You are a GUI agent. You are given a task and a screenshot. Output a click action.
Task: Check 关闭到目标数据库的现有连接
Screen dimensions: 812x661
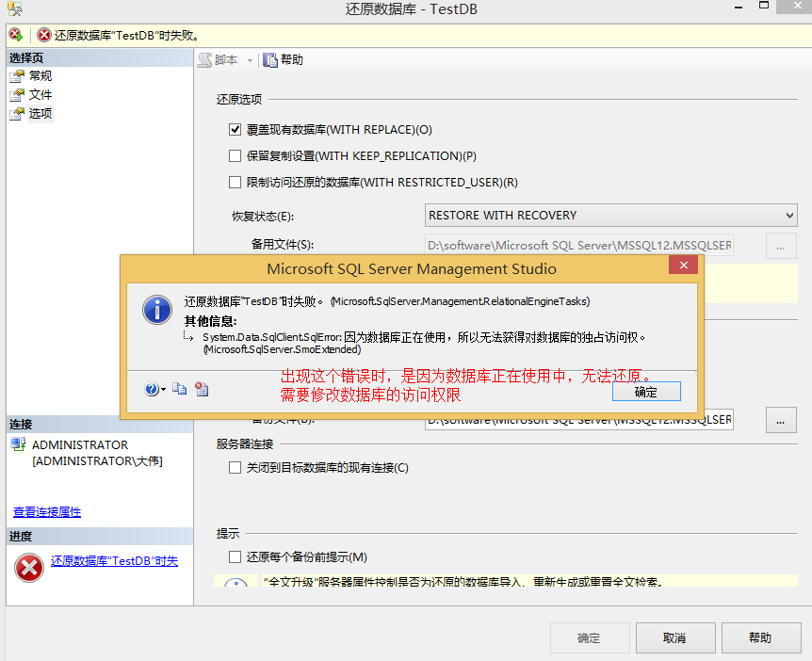(235, 468)
